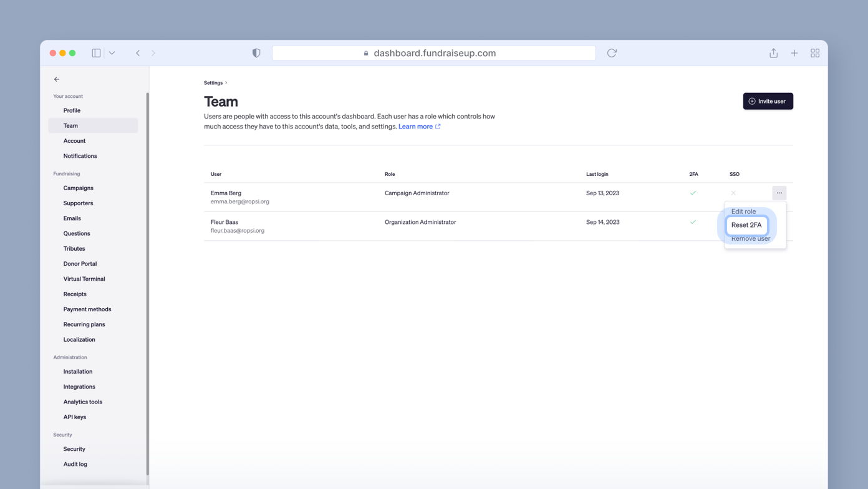Click the Invite user button
Screen dimensions: 868x489
[x=768, y=100]
